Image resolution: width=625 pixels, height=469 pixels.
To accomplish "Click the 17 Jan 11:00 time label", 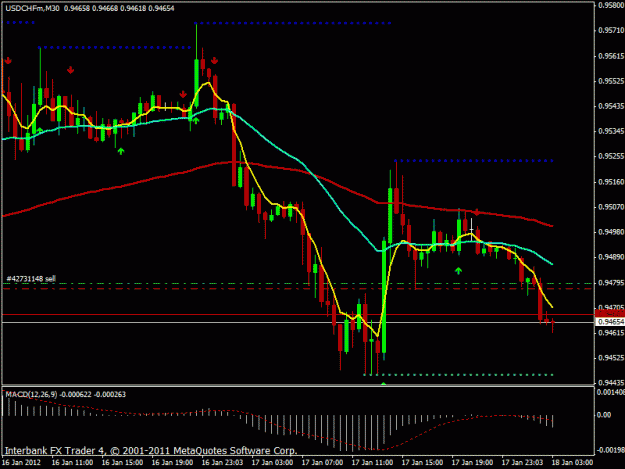I will click(372, 463).
